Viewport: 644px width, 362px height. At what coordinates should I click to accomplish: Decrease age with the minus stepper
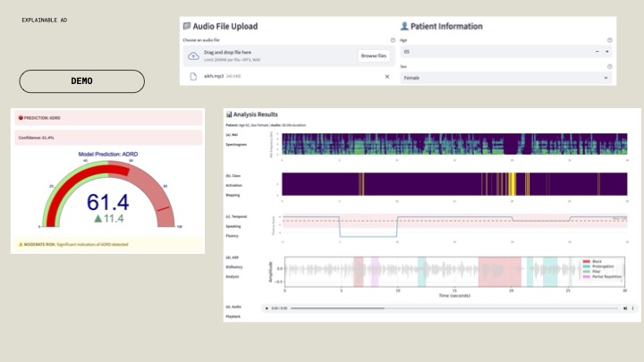597,52
